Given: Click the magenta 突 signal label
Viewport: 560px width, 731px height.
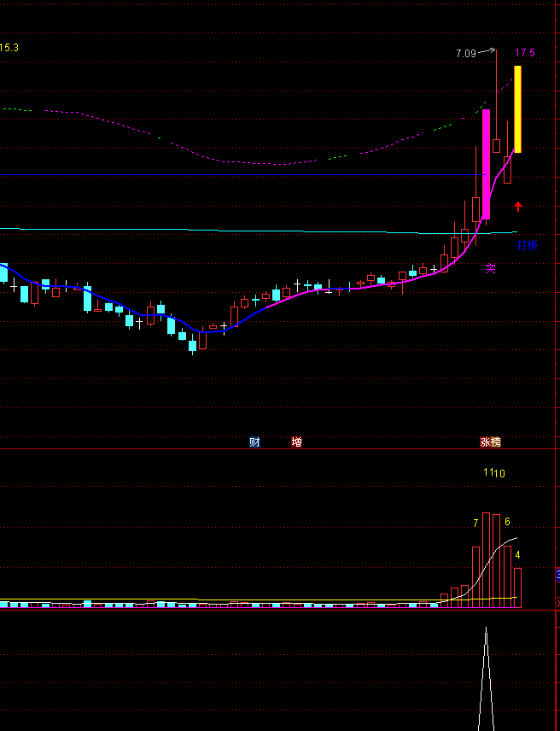Looking at the screenshot, I should click(x=490, y=268).
